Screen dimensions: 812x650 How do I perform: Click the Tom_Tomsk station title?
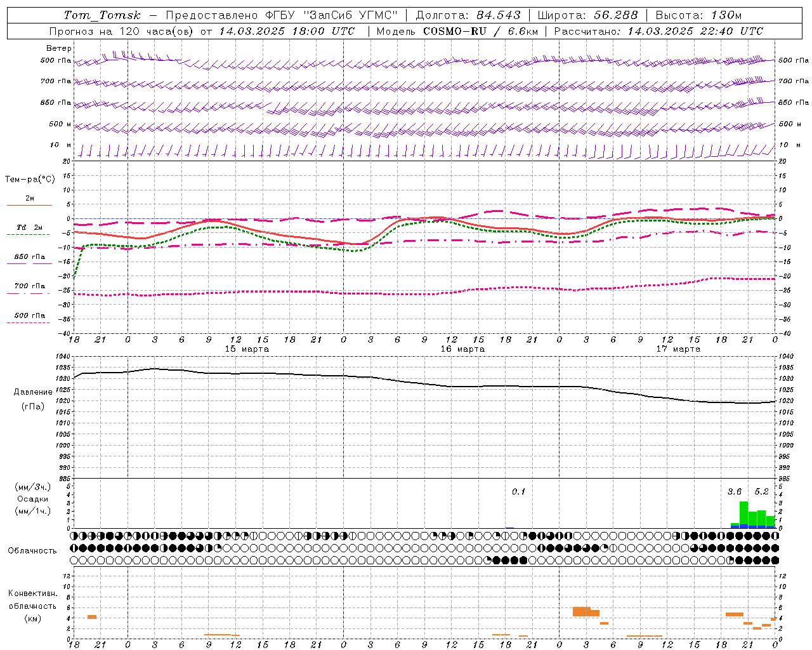click(x=102, y=15)
